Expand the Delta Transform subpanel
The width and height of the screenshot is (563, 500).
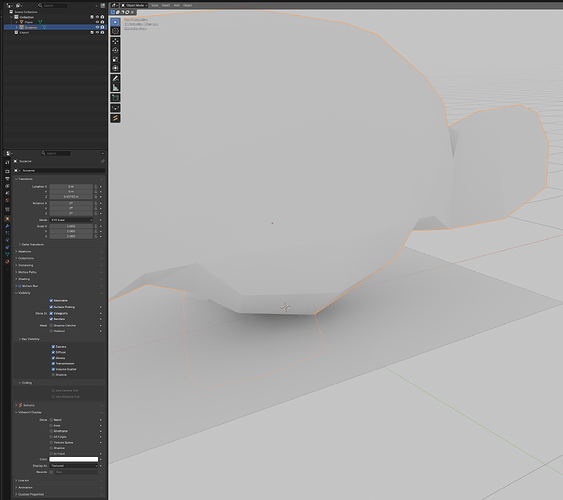pyautogui.click(x=32, y=244)
